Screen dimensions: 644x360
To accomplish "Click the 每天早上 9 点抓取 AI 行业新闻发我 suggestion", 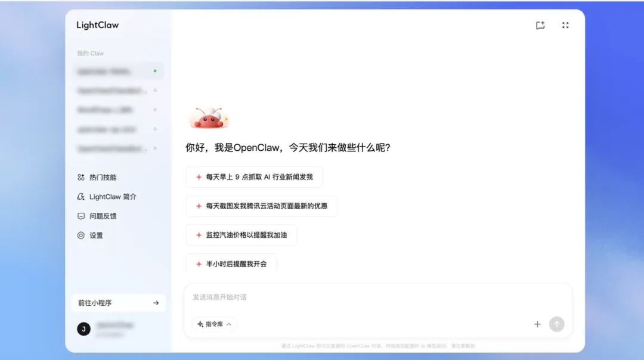I will 254,177.
